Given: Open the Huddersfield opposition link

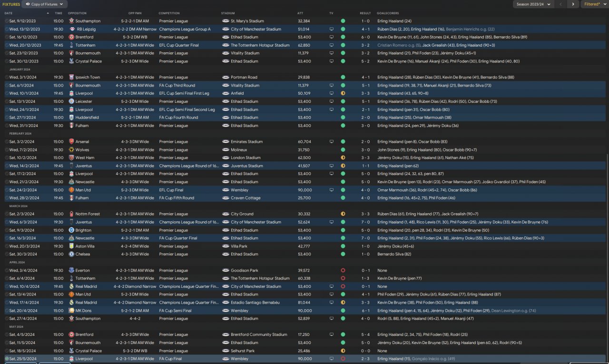Looking at the screenshot, I should click(x=87, y=118).
